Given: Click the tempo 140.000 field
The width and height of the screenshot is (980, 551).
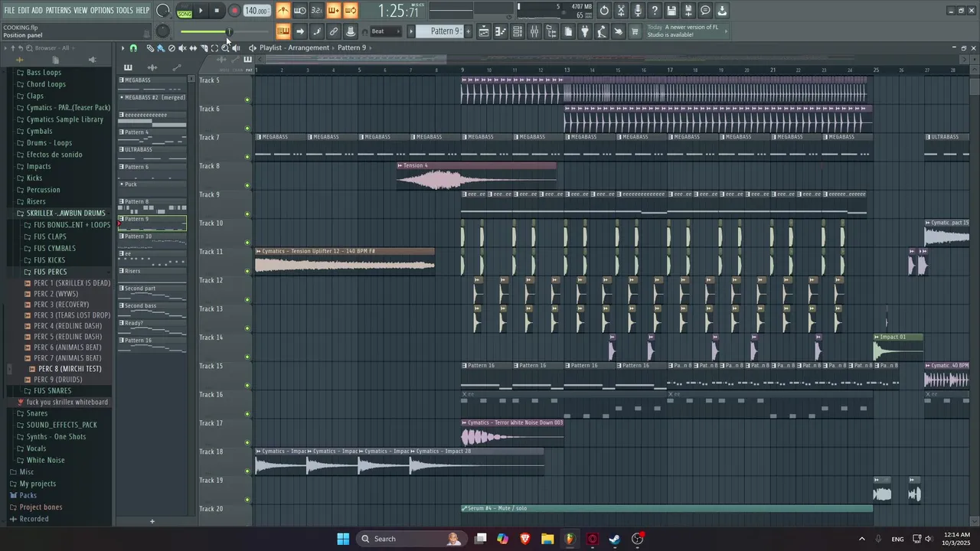Looking at the screenshot, I should coord(256,11).
